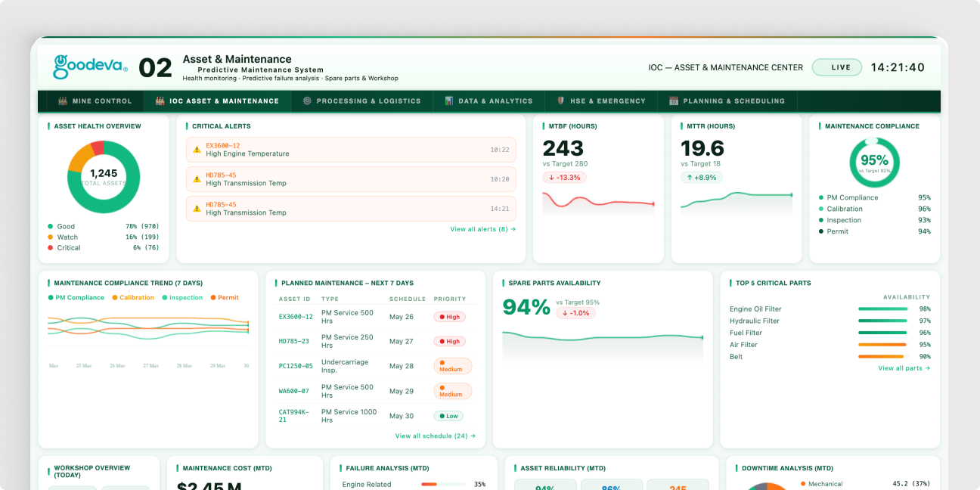Click Schedule column header in planned maintenance
The width and height of the screenshot is (980, 490).
(x=408, y=299)
